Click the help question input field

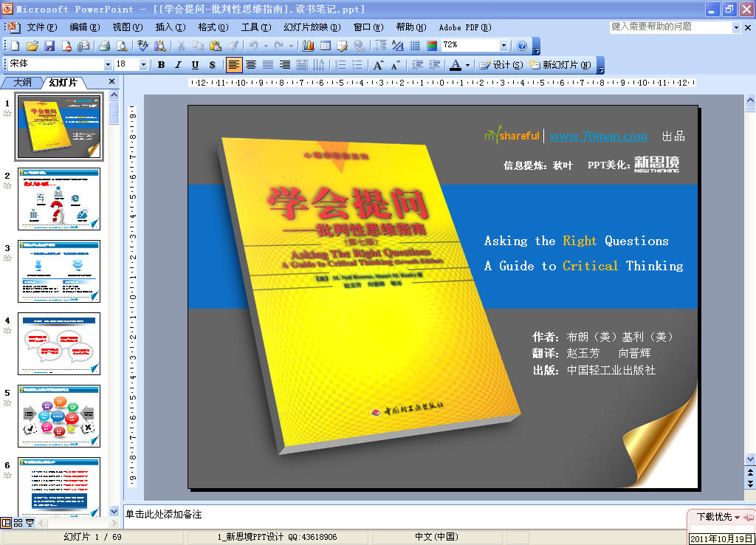pos(671,27)
